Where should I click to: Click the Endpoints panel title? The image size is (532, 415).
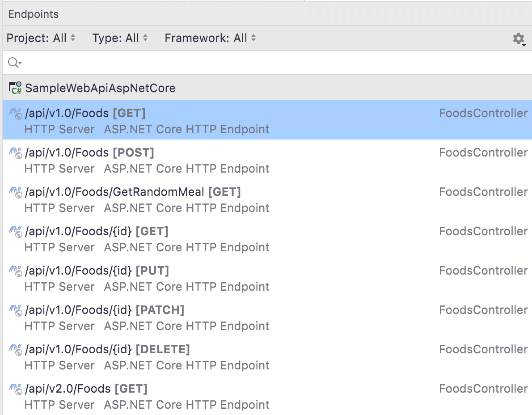pos(34,14)
